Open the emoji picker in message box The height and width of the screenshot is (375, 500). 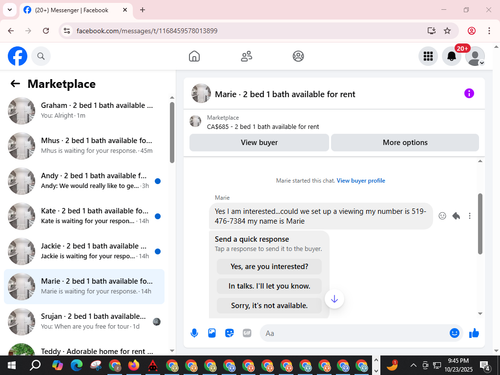click(x=454, y=333)
